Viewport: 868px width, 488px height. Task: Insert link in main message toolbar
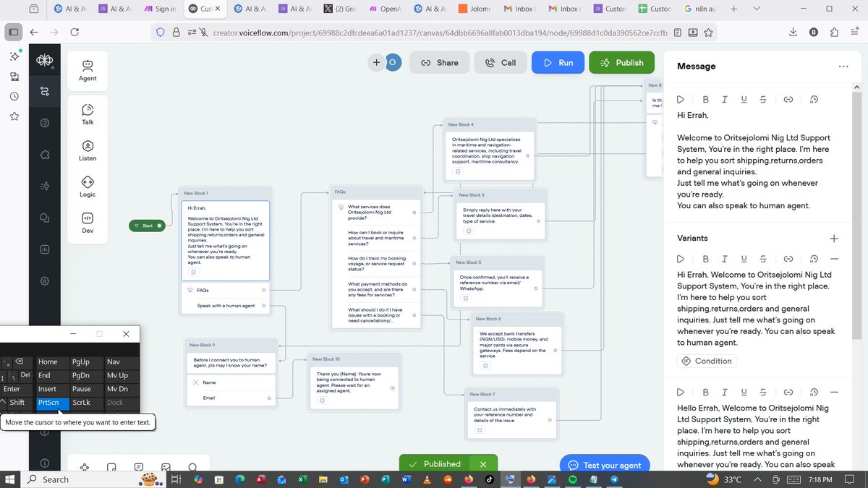788,99
